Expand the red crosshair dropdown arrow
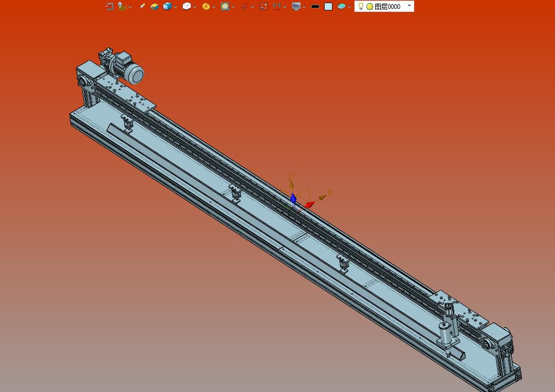The image size is (555, 392). click(x=252, y=7)
